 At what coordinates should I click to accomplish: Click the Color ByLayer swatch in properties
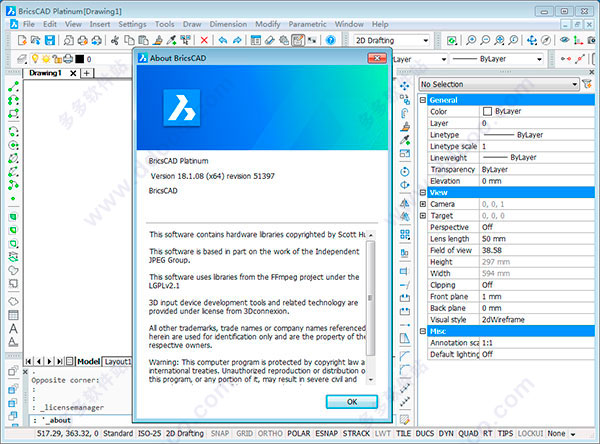(x=487, y=111)
